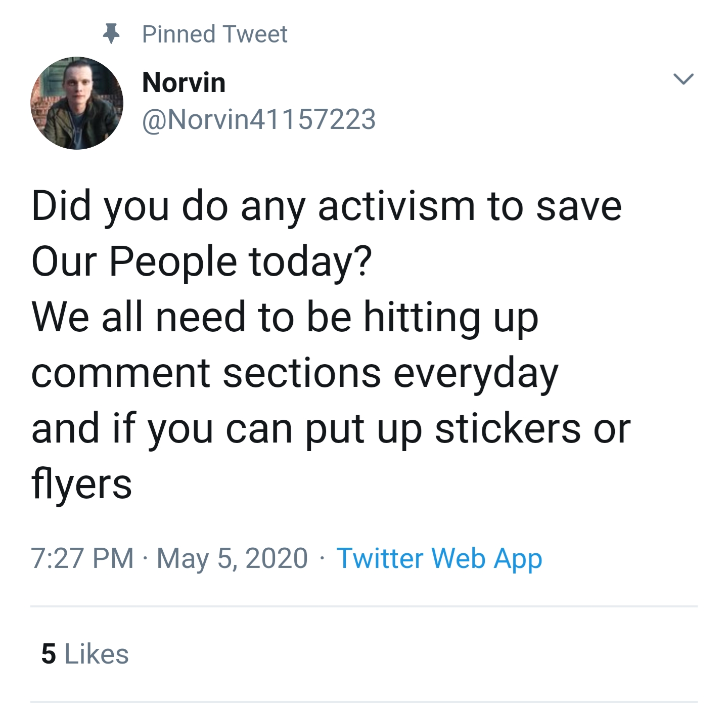Open the Norvin display name profile link
This screenshot has height=703, width=728.
click(x=184, y=82)
